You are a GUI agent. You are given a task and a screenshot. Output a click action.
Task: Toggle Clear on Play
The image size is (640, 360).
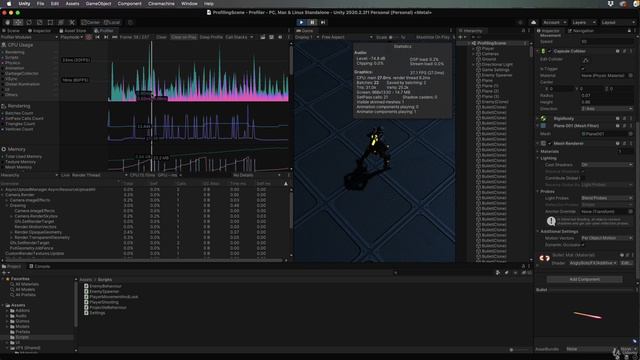coord(184,37)
